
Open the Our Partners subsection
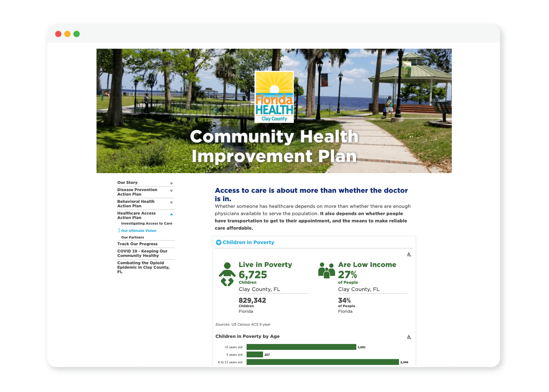click(132, 237)
